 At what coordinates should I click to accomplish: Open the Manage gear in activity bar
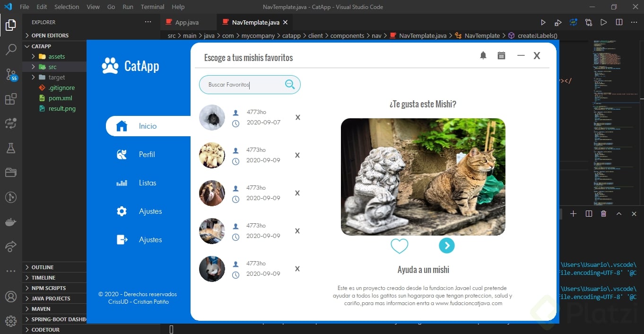pos(11,321)
